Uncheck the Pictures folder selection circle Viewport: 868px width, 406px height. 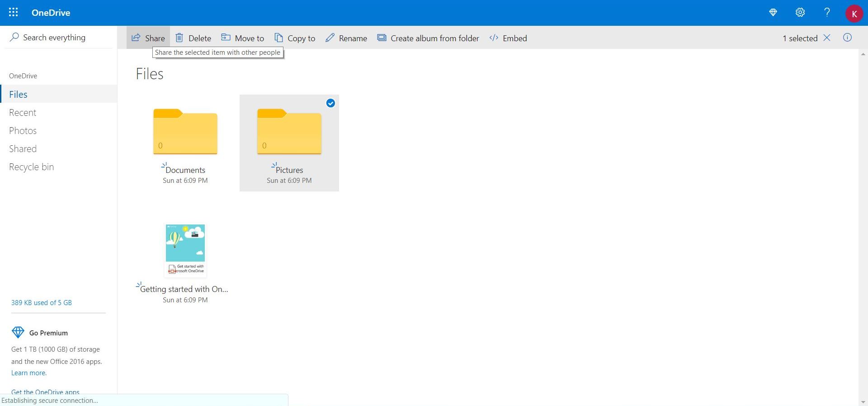point(330,103)
